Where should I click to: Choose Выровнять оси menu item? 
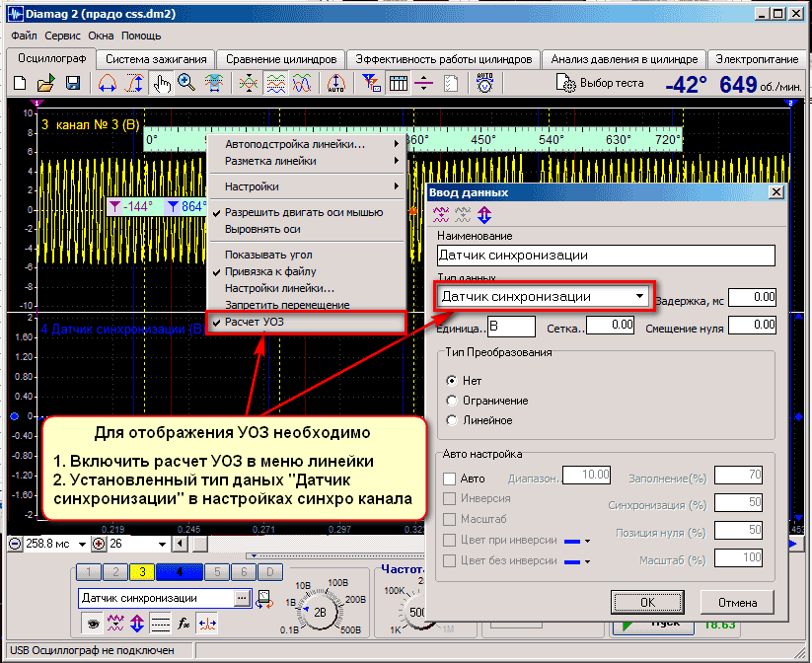(x=306, y=229)
